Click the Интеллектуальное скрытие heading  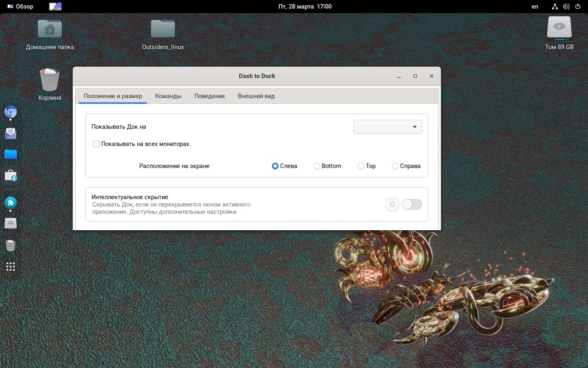pos(130,197)
